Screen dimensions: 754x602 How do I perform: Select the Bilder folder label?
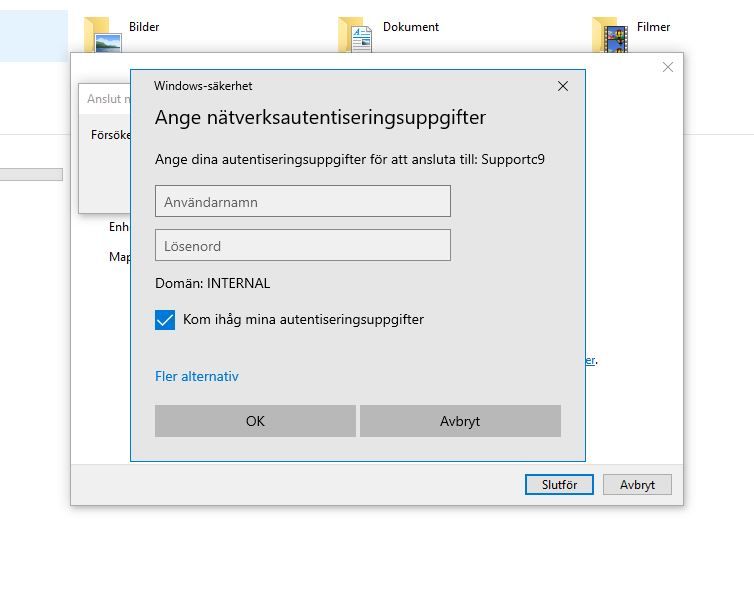[144, 27]
